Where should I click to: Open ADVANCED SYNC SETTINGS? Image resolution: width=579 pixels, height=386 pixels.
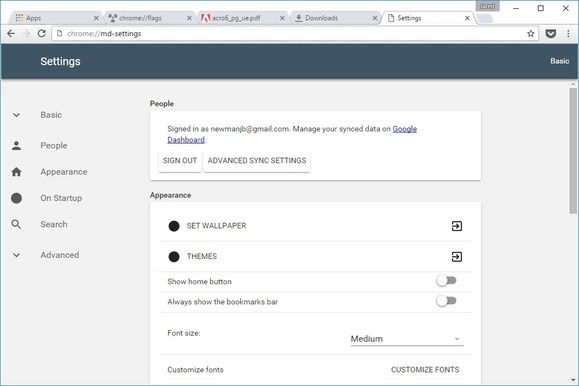pos(257,161)
